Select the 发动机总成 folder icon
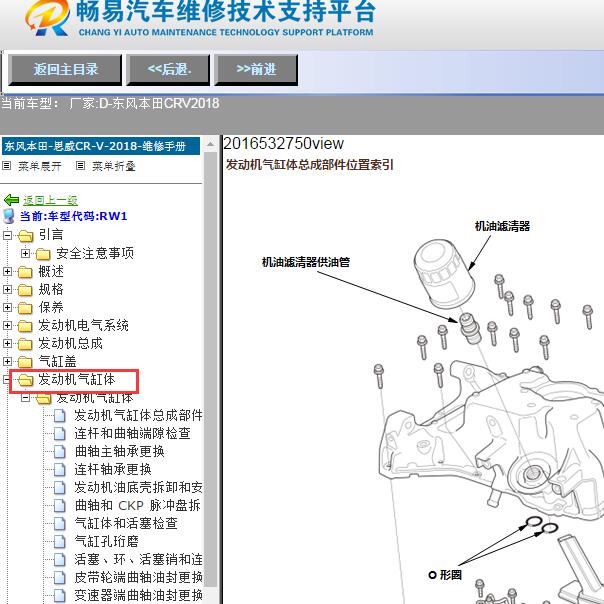The image size is (604, 604). (x=25, y=344)
